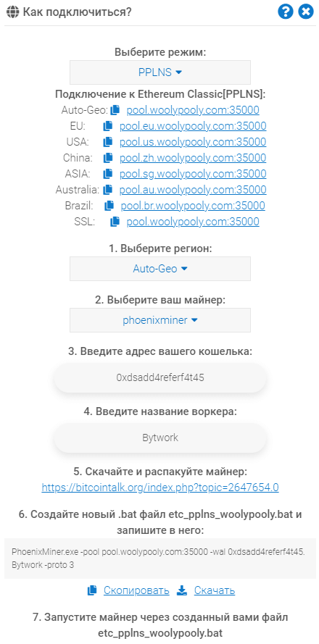The height and width of the screenshot is (644, 319).
Task: Click the help question mark icon
Action: [286, 12]
